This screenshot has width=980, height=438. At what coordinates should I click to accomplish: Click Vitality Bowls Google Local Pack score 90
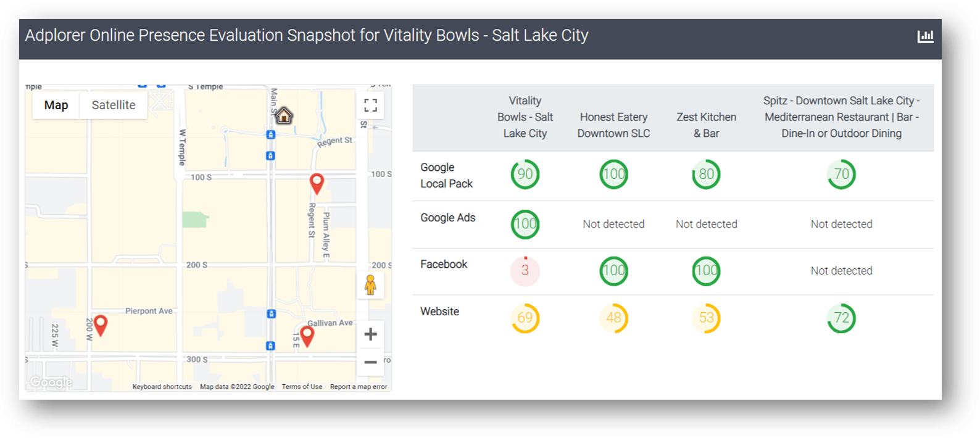pyautogui.click(x=525, y=175)
